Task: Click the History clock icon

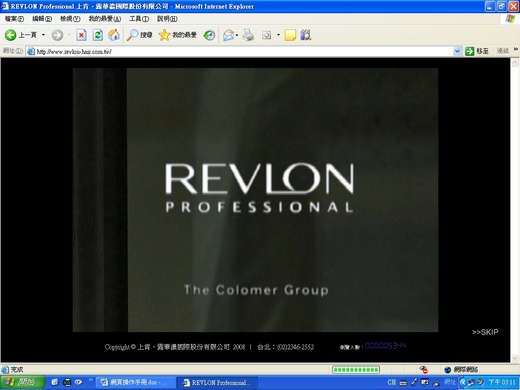Action: 209,35
